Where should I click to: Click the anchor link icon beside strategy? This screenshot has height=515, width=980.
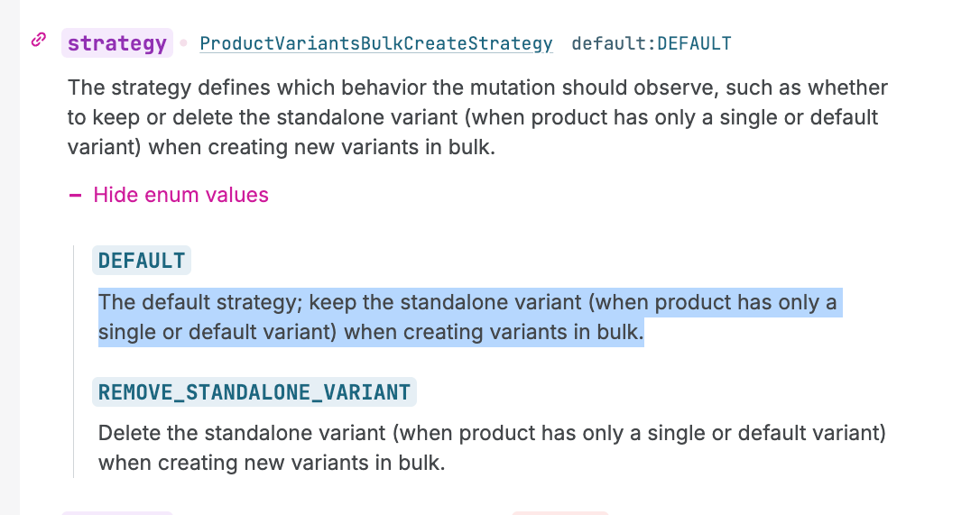(x=39, y=41)
